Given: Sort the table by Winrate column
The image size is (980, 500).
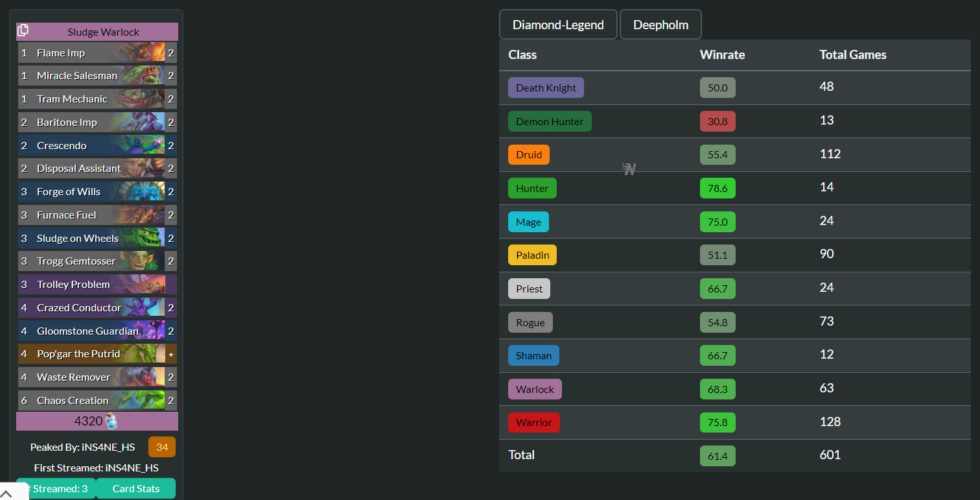Looking at the screenshot, I should pos(722,55).
